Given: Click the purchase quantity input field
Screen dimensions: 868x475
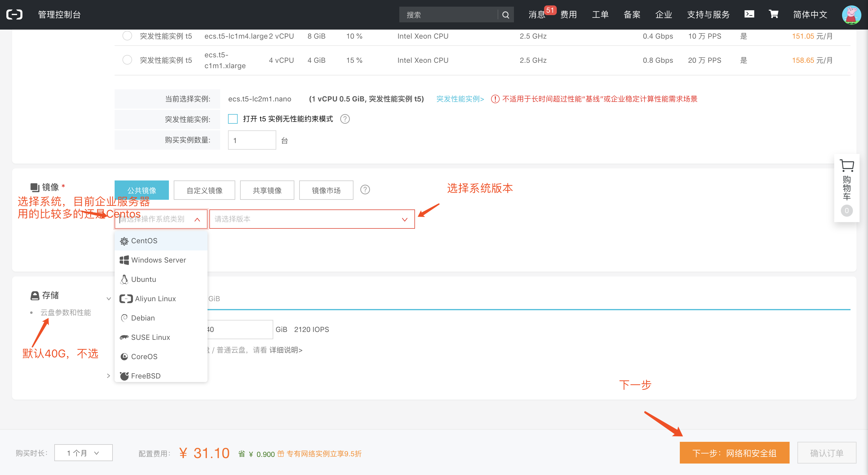Looking at the screenshot, I should point(252,140).
